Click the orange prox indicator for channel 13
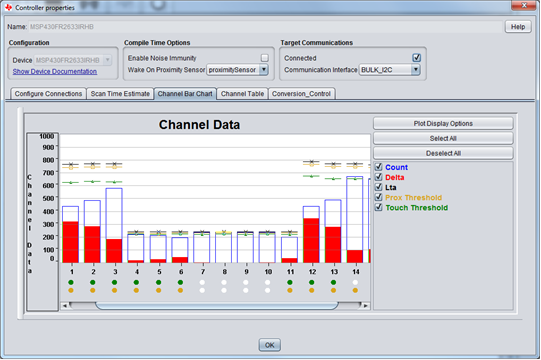 click(333, 290)
